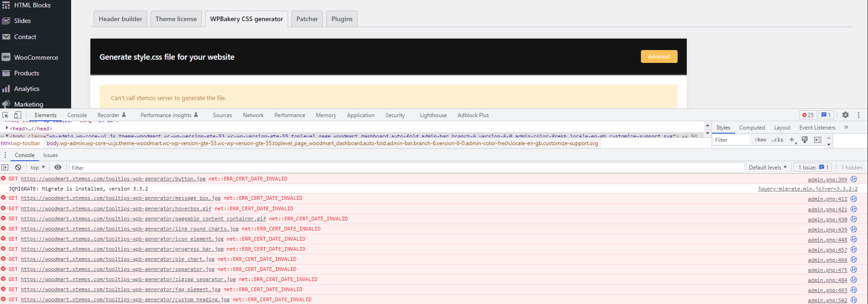Click the blue issues count badge
Screen dimensions: 868x304
point(826,115)
